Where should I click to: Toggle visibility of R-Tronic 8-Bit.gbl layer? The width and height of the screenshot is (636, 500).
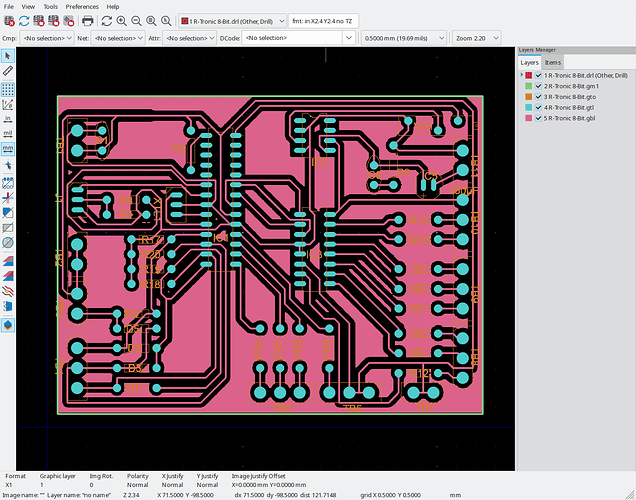pyautogui.click(x=538, y=120)
